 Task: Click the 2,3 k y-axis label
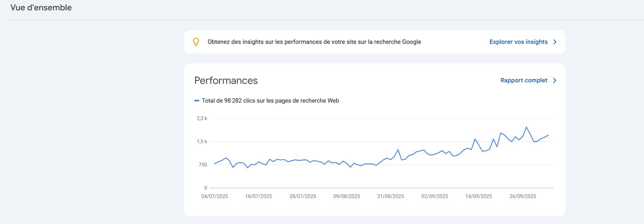coord(202,119)
